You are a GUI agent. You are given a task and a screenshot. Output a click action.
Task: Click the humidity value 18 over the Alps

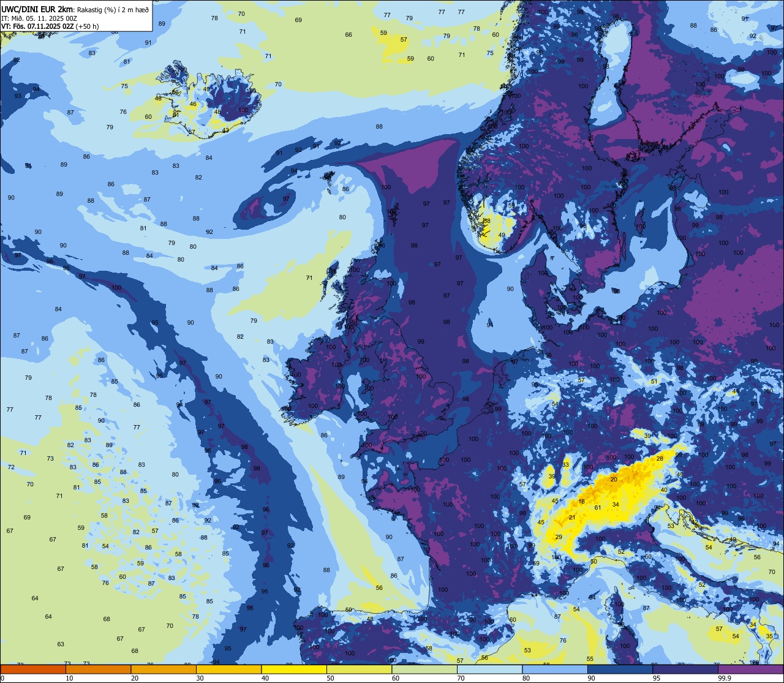(582, 502)
